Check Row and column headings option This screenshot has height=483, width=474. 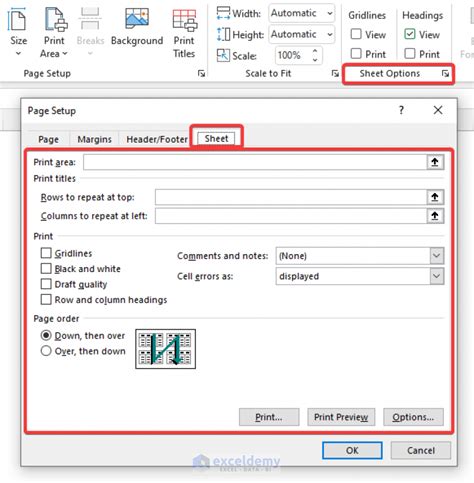coord(46,299)
